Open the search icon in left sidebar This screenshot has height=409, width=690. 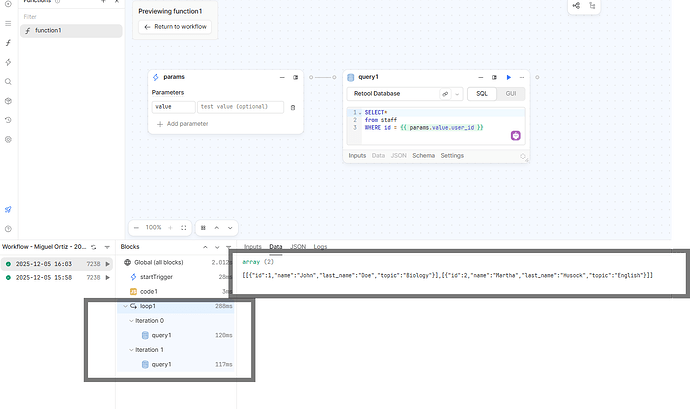pyautogui.click(x=8, y=82)
